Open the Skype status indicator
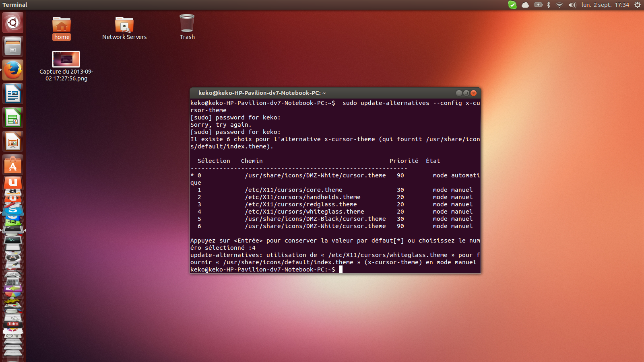Screen dimensions: 644x362 point(512,5)
